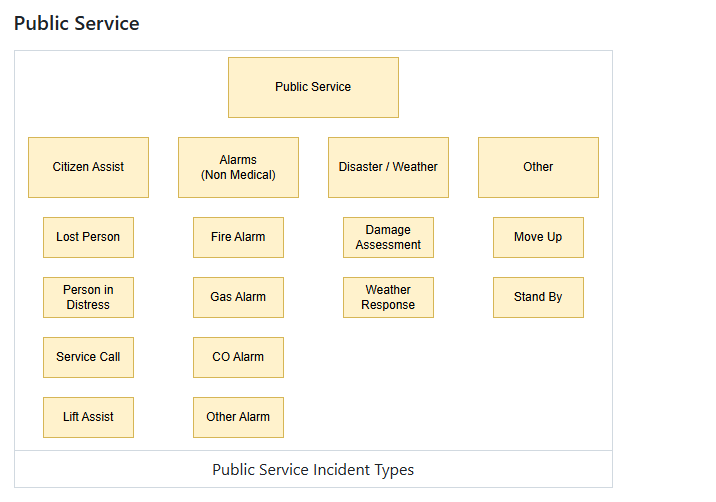Image resolution: width=716 pixels, height=502 pixels.
Task: Select the Lost Person box
Action: pos(88,237)
